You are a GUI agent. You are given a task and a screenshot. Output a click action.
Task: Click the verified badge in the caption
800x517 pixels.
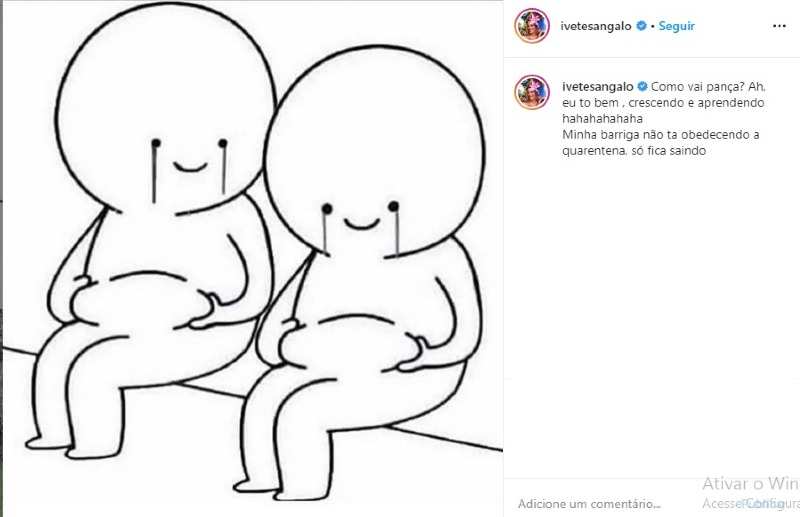[x=642, y=86]
